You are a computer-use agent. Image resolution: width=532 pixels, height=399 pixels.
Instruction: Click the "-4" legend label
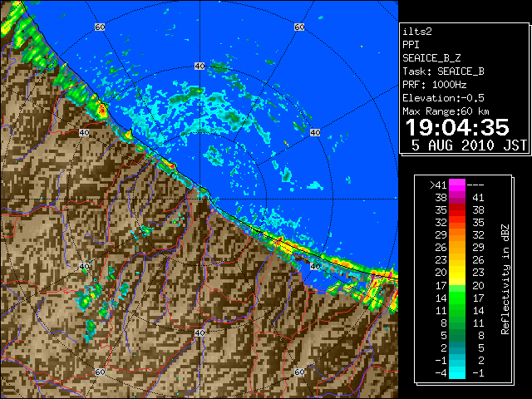point(441,373)
